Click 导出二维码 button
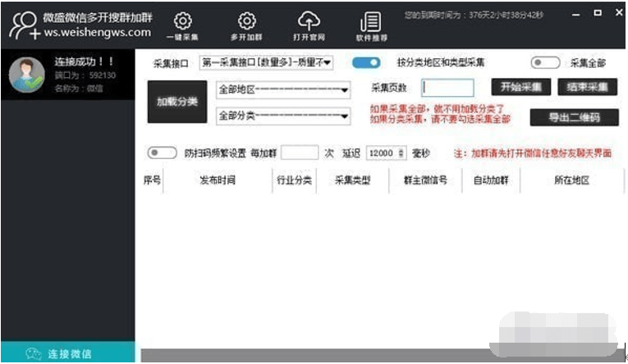Image resolution: width=628 pixels, height=364 pixels. [574, 117]
